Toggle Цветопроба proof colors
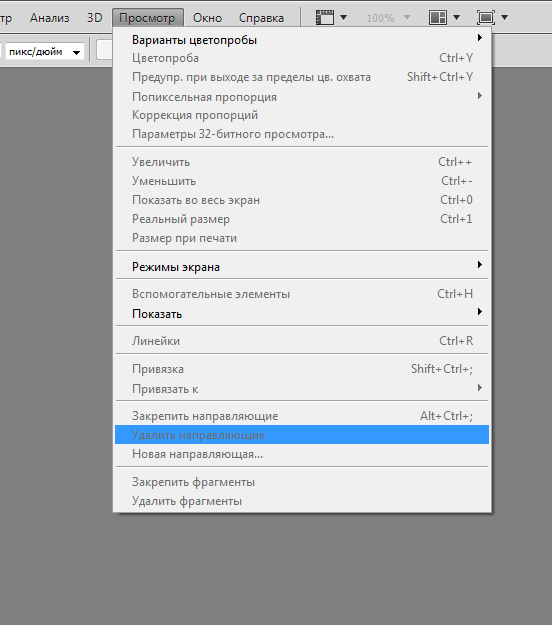Image resolution: width=552 pixels, height=625 pixels. click(302, 58)
